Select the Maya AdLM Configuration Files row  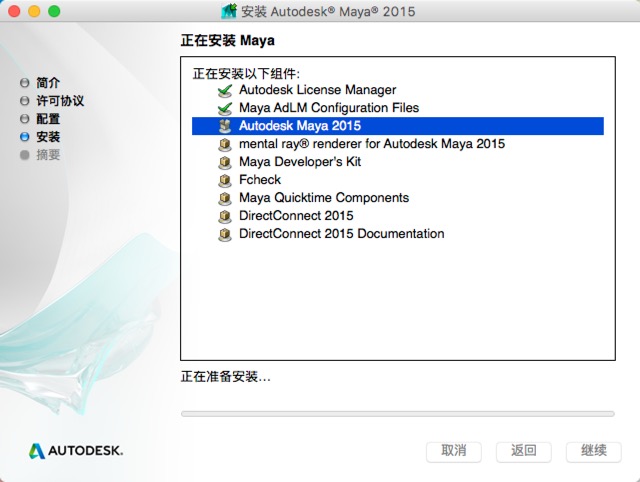(398, 108)
